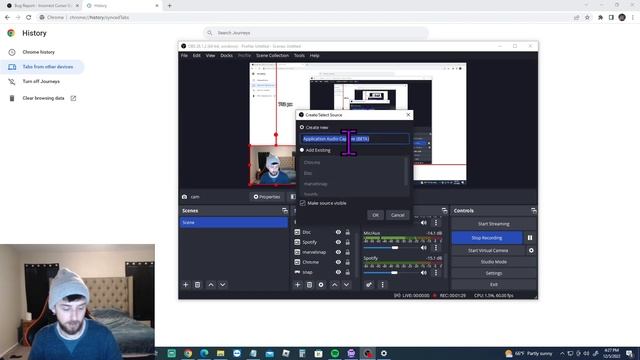Open the OBS View menu
Image resolution: width=640 pixels, height=360 pixels.
coord(210,56)
